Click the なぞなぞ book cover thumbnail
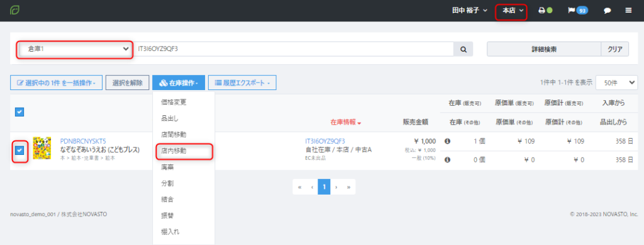The height and width of the screenshot is (245, 644). tap(42, 149)
